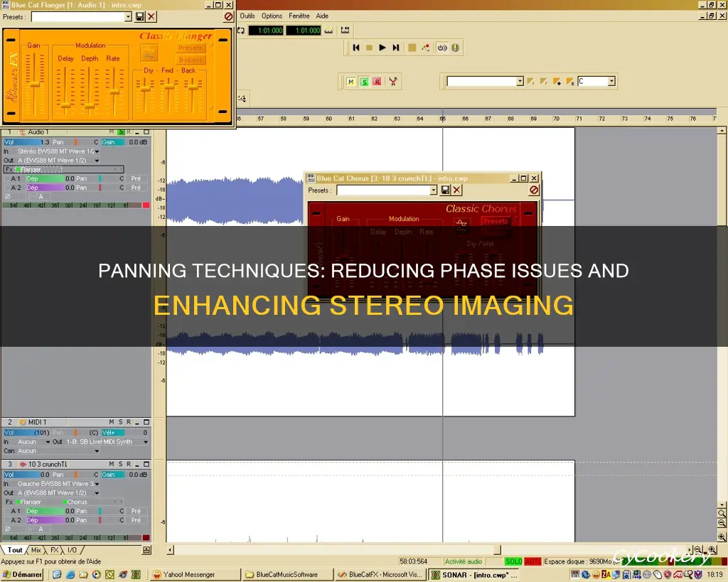Screen dimensions: 728x582
Task: Open BlueCatMusicSoftware folder in taskbar
Action: 287,575
